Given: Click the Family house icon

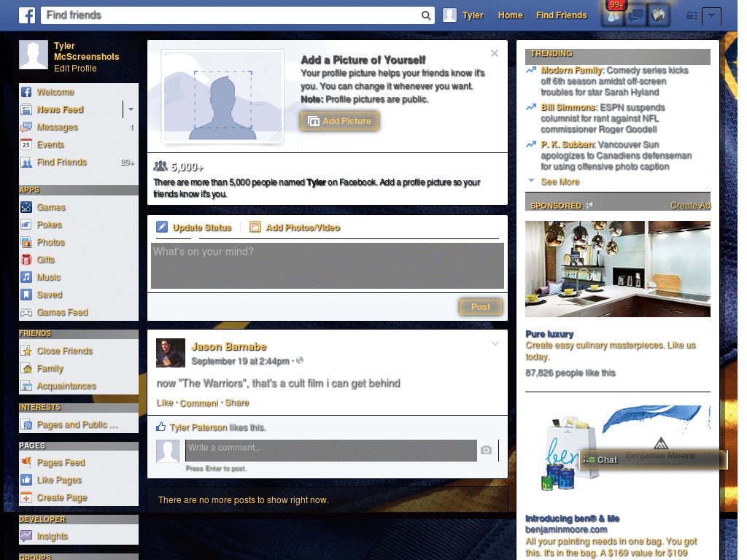Looking at the screenshot, I should (x=26, y=368).
